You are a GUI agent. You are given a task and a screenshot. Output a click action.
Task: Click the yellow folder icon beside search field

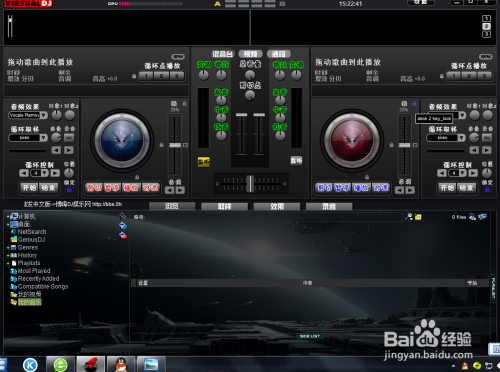point(418,217)
